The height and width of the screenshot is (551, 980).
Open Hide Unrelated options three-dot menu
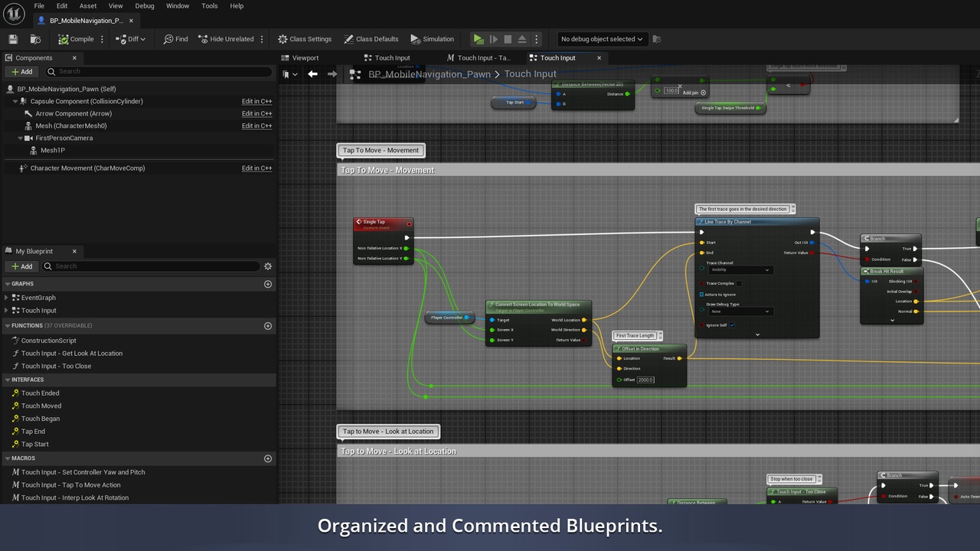coord(262,39)
